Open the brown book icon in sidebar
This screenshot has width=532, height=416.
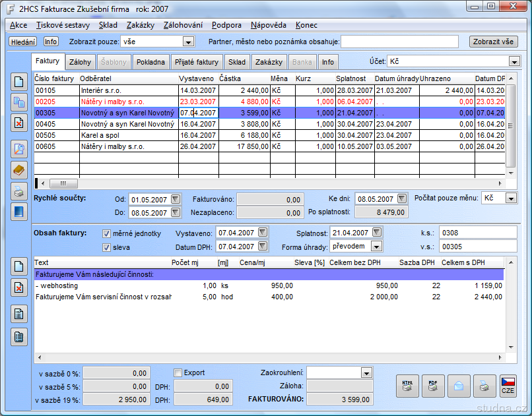18,169
